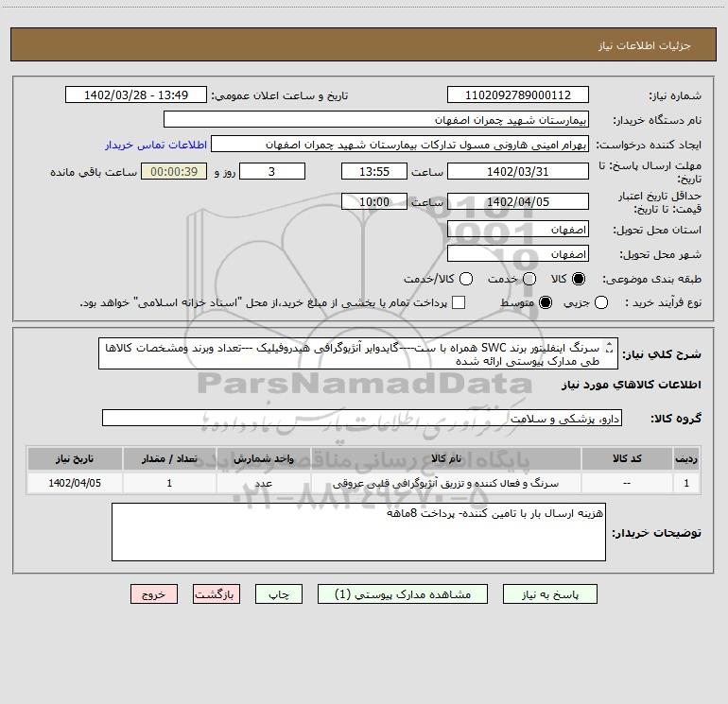Click the ایجاد کننده درخواست field
The height and width of the screenshot is (704, 728).
(400, 145)
